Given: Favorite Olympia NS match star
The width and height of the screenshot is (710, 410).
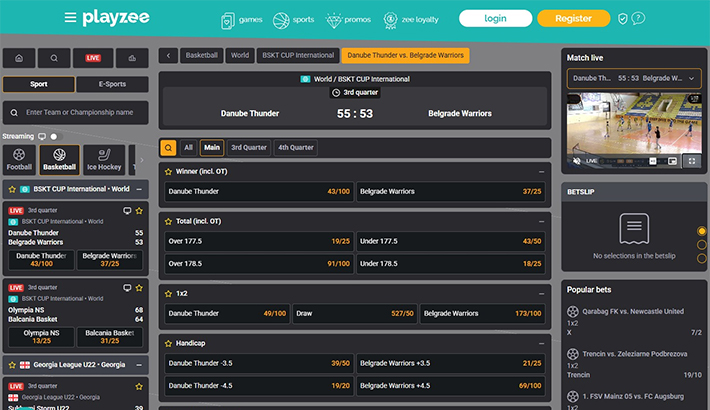Looking at the screenshot, I should [139, 288].
